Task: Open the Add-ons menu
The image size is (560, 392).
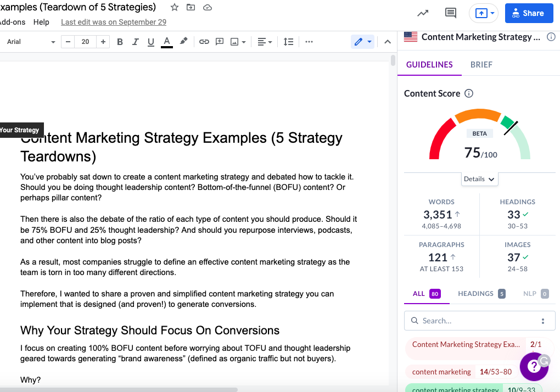Action: coord(13,22)
